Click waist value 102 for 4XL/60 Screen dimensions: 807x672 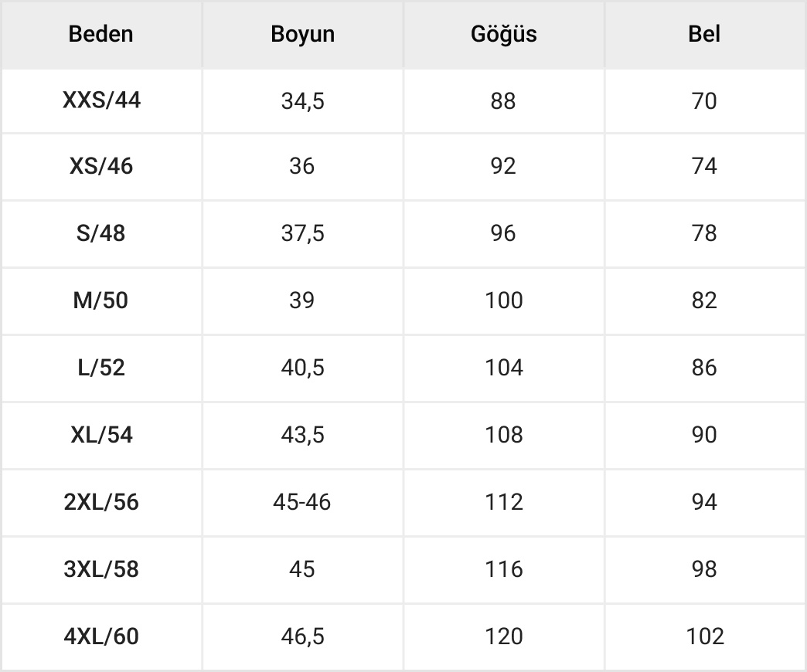click(x=705, y=636)
